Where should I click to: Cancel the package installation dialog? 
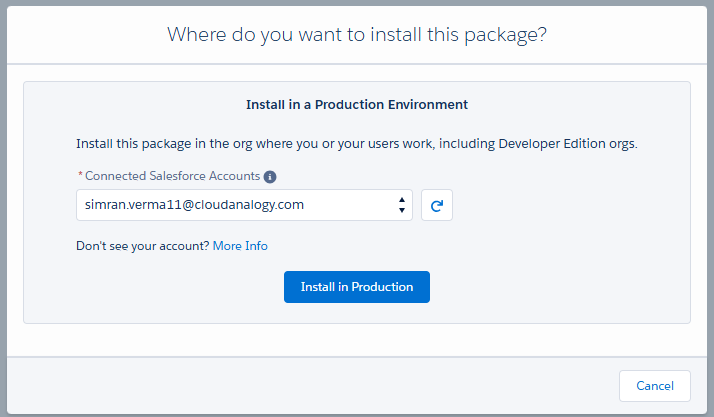coord(654,386)
